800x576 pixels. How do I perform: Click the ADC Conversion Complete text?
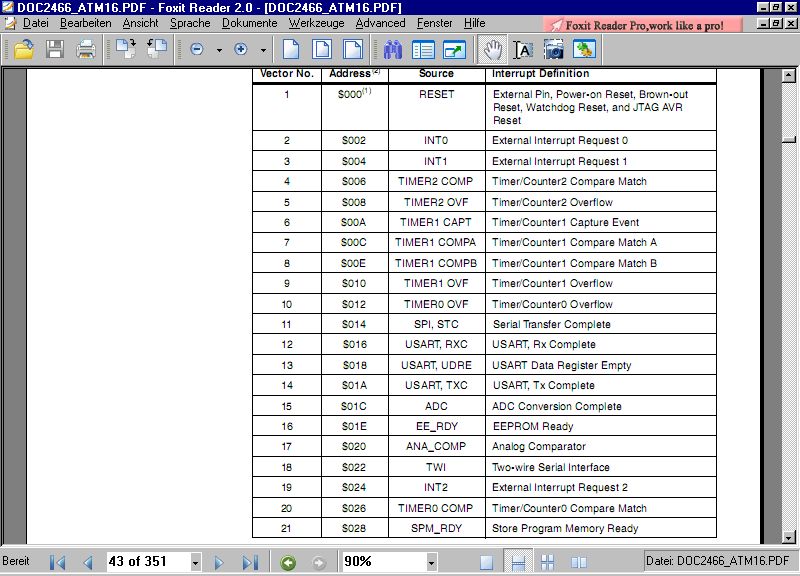(x=557, y=406)
